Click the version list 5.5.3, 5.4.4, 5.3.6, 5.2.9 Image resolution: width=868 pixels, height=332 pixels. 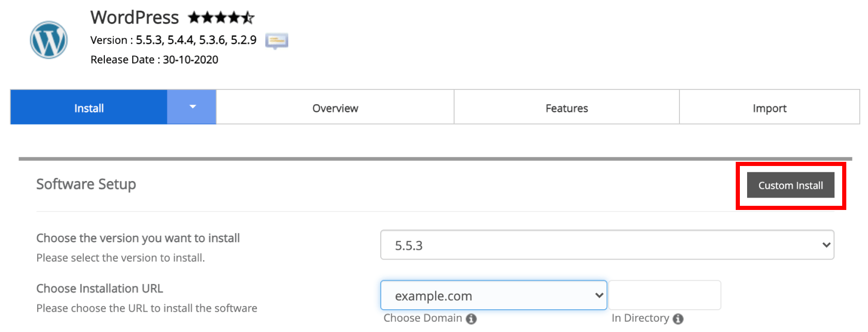[196, 40]
